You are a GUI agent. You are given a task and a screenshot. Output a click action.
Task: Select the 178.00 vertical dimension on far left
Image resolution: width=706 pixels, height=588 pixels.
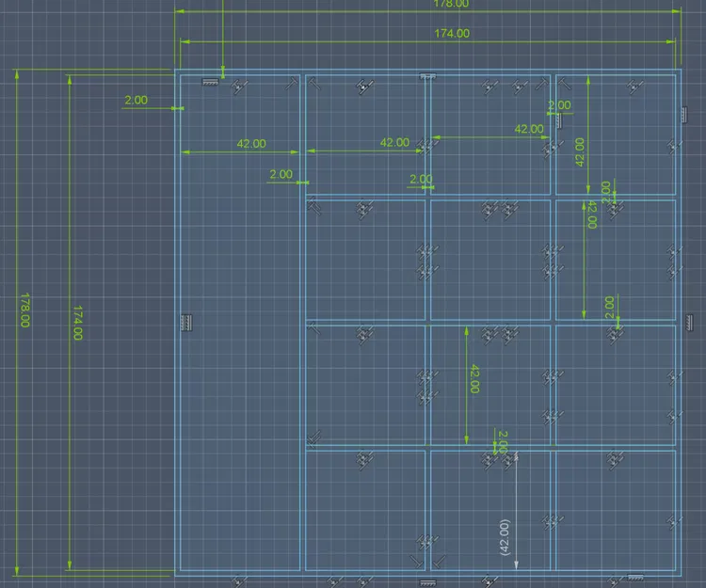[25, 310]
